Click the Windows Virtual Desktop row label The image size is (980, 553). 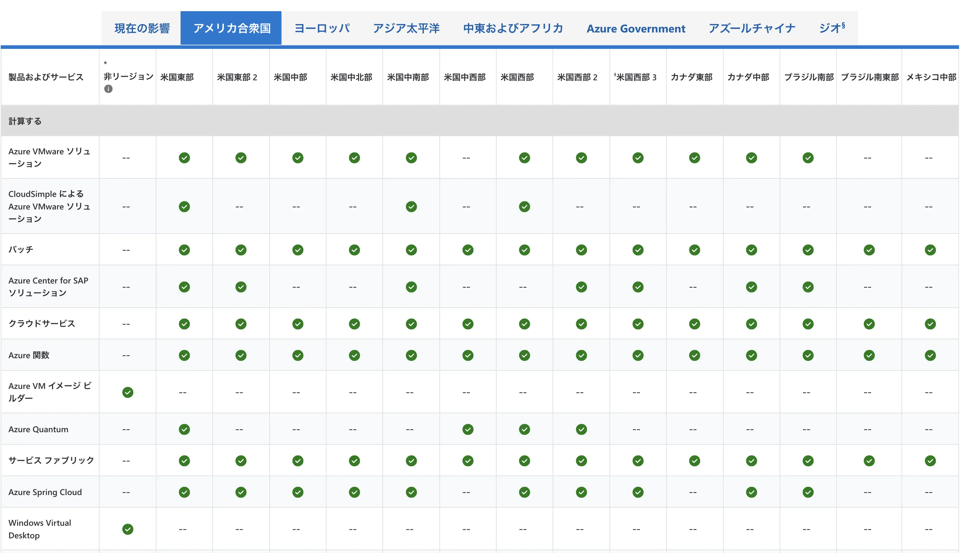coord(39,529)
